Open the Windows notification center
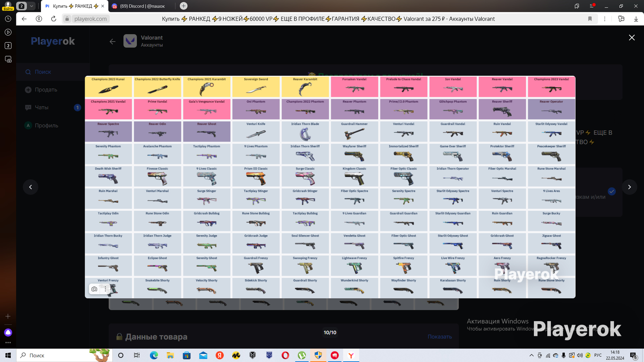The image size is (644, 362). tap(633, 355)
